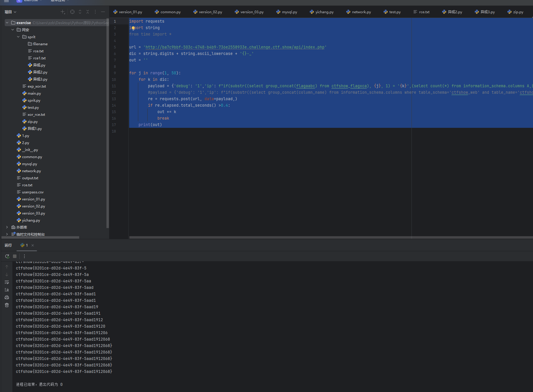533x392 pixels.
Task: Expand the 外部库 node
Action: pos(7,227)
